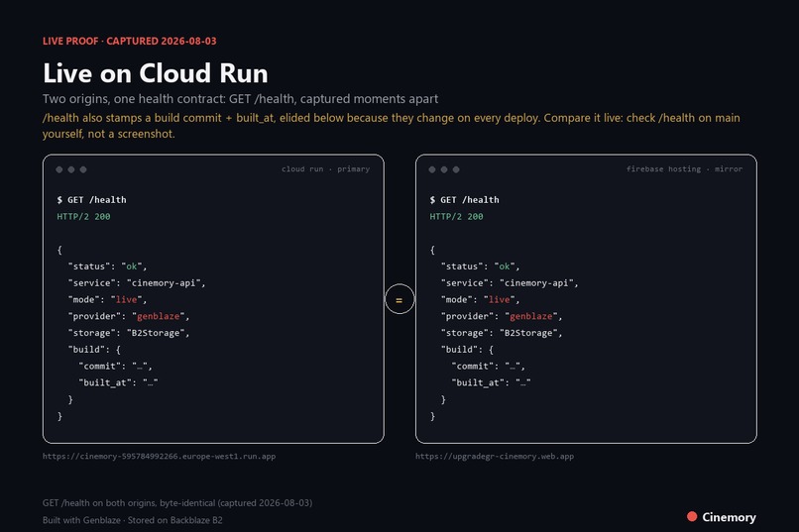
Task: Click the "provider": "genblaze" line in firebase mirror panel
Action: tap(502, 316)
